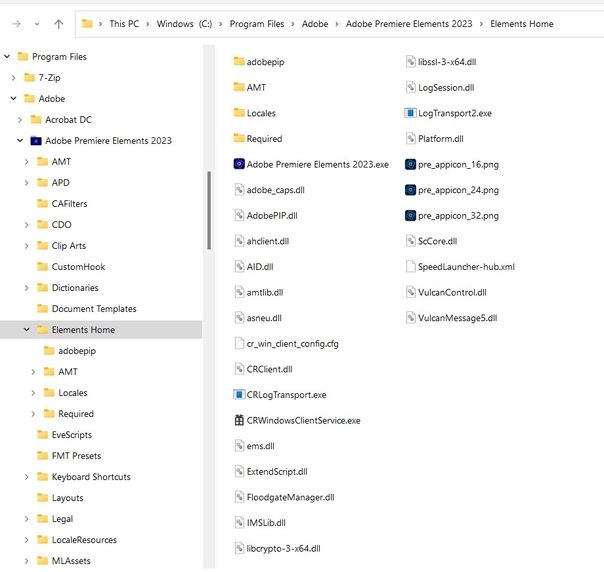This screenshot has height=572, width=604.
Task: Collapse the Elements Home tree node
Action: (x=27, y=330)
